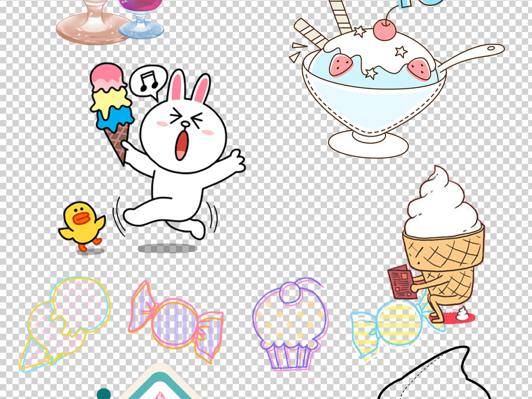This screenshot has width=532, height=399.
Task: Click the red booklet held by cone character
Action: [402, 282]
